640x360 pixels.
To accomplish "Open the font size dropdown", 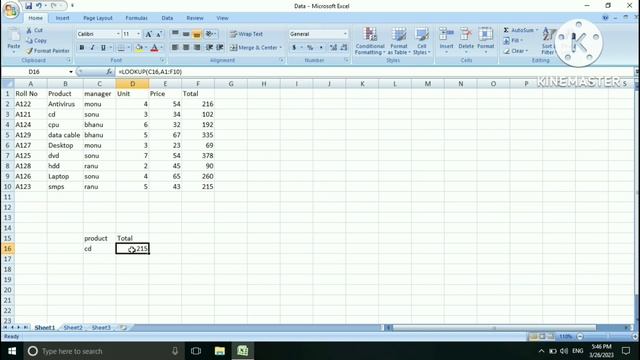I will click(x=138, y=34).
